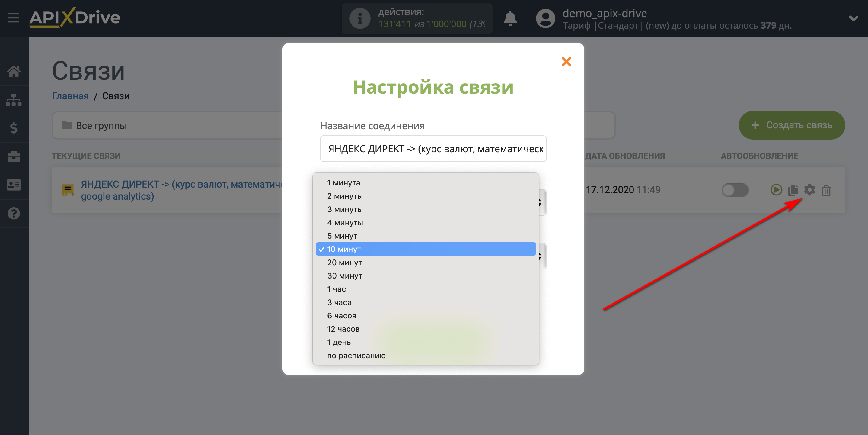Click the ApiX-Drive logo
Screen dimensions: 868x435
click(x=75, y=18)
